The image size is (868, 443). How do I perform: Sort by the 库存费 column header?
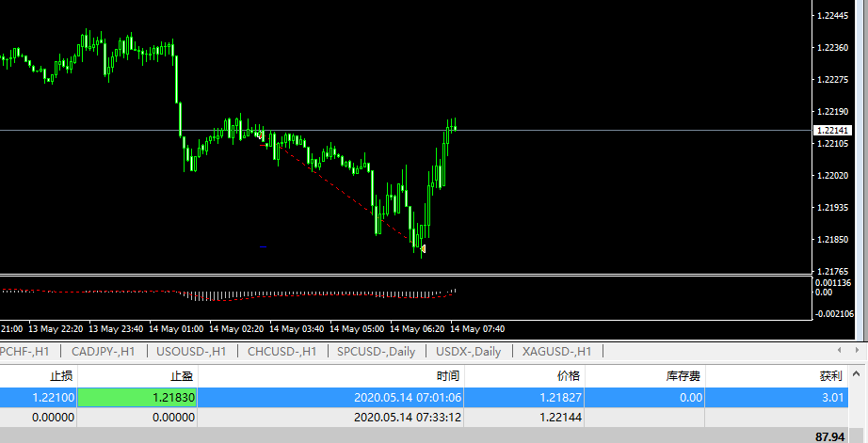[x=683, y=376]
